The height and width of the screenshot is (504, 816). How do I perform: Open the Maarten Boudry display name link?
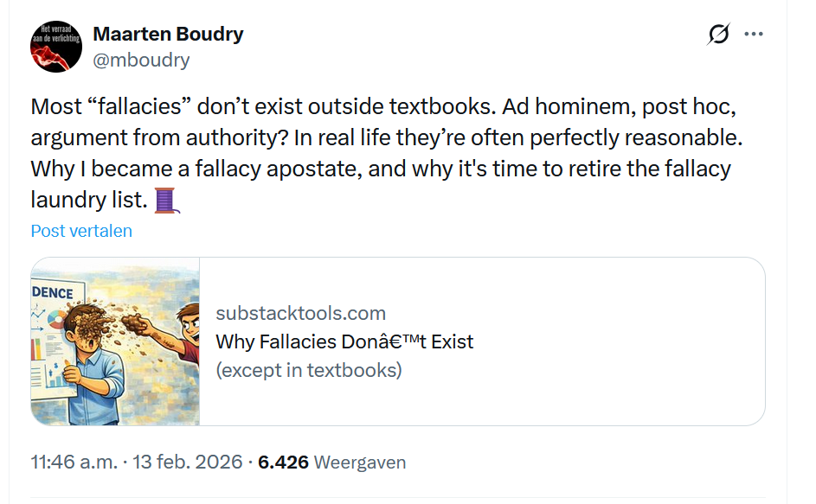pos(168,35)
